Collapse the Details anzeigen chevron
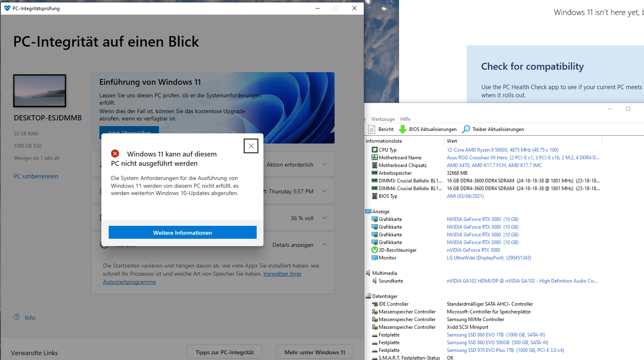The width and height of the screenshot is (644, 360). coord(324,244)
